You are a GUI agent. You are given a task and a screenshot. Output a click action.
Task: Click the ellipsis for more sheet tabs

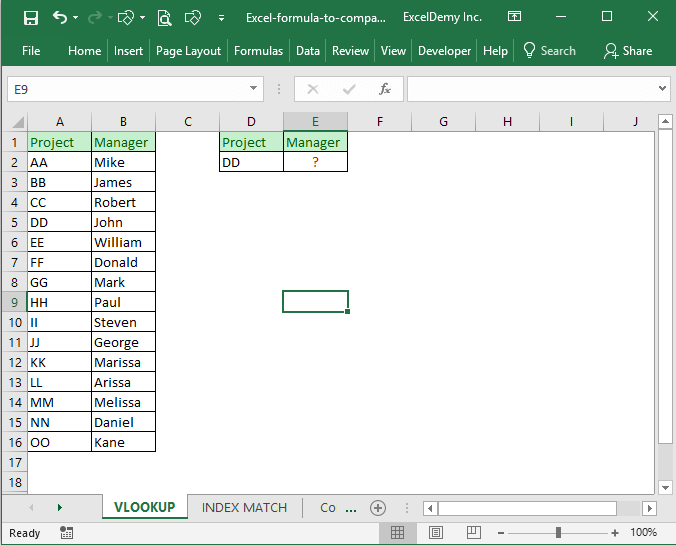click(351, 511)
